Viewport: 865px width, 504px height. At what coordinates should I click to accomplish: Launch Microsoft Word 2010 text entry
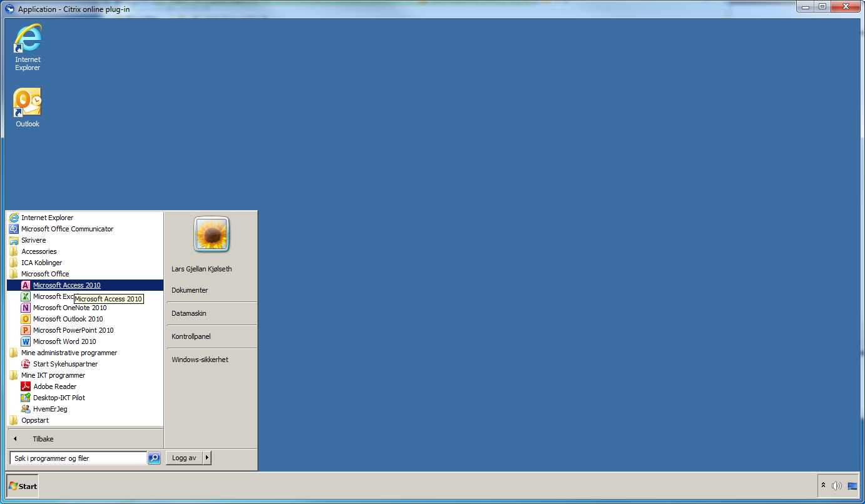(x=64, y=341)
